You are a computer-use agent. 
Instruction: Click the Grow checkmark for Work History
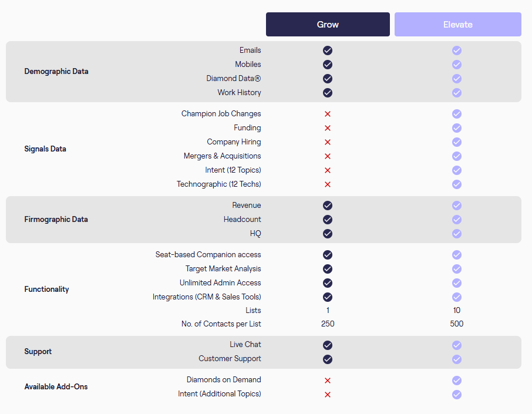point(328,93)
